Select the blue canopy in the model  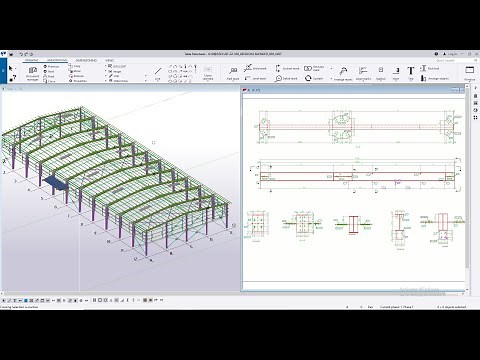[56, 183]
